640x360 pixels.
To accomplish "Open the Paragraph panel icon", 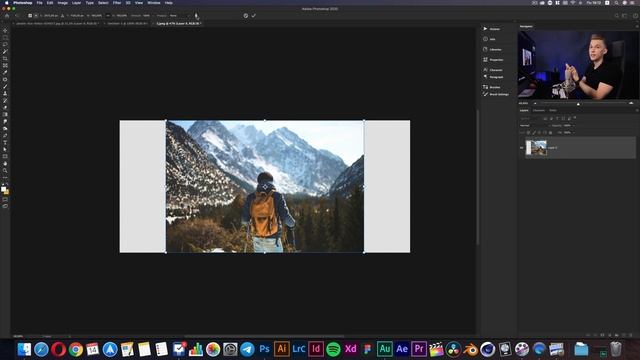I will [485, 77].
